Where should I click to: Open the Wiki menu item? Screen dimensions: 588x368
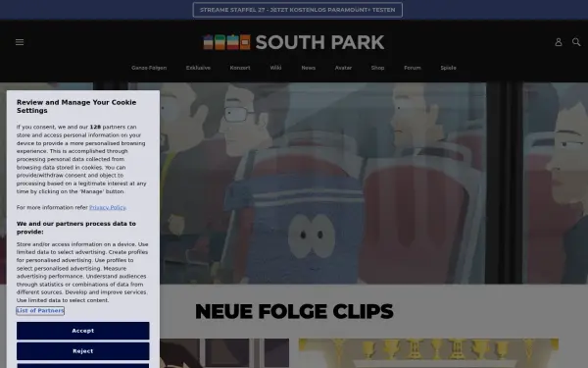(275, 68)
